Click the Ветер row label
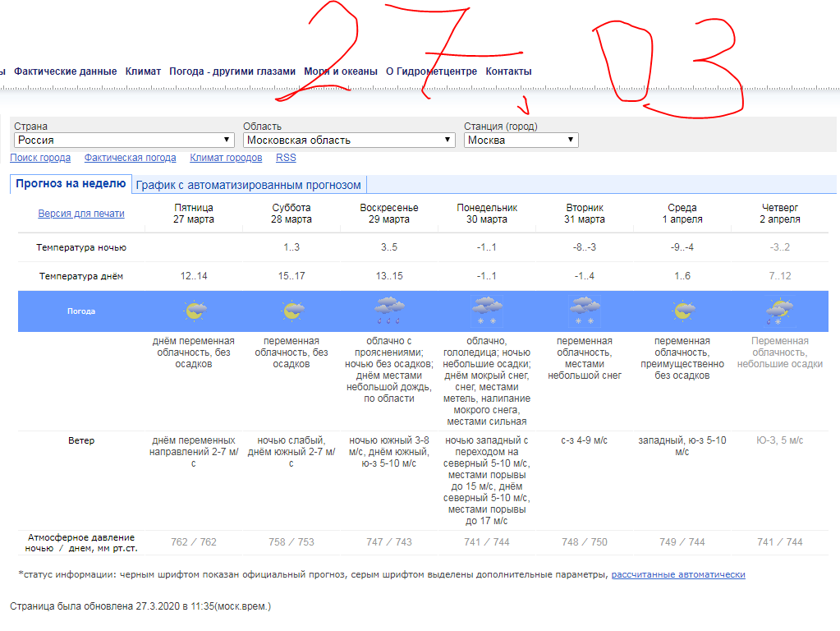The height and width of the screenshot is (631, 840). (81, 440)
